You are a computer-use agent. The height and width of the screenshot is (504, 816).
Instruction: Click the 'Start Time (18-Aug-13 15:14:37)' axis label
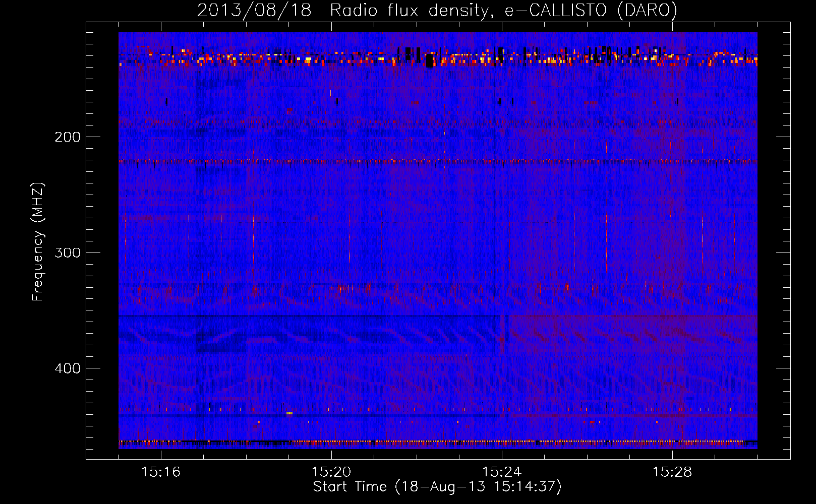[x=437, y=487]
